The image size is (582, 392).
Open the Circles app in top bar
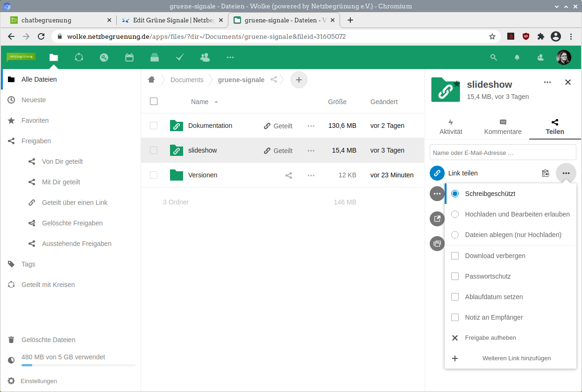79,57
